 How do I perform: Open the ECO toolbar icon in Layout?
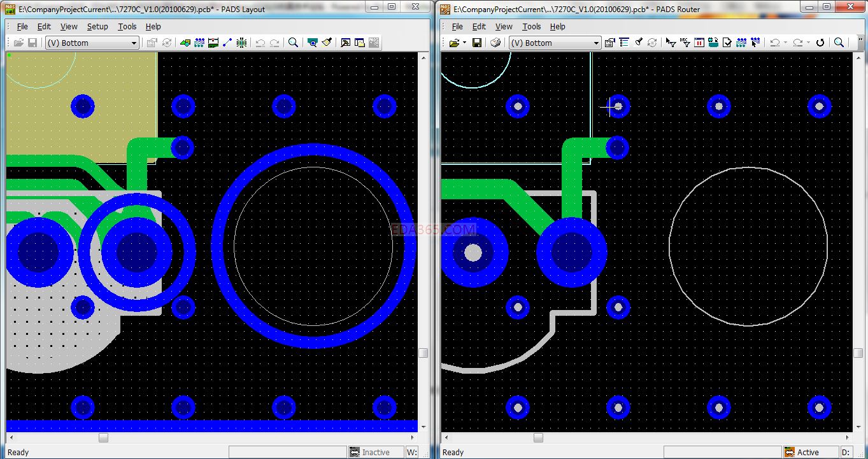(x=227, y=43)
